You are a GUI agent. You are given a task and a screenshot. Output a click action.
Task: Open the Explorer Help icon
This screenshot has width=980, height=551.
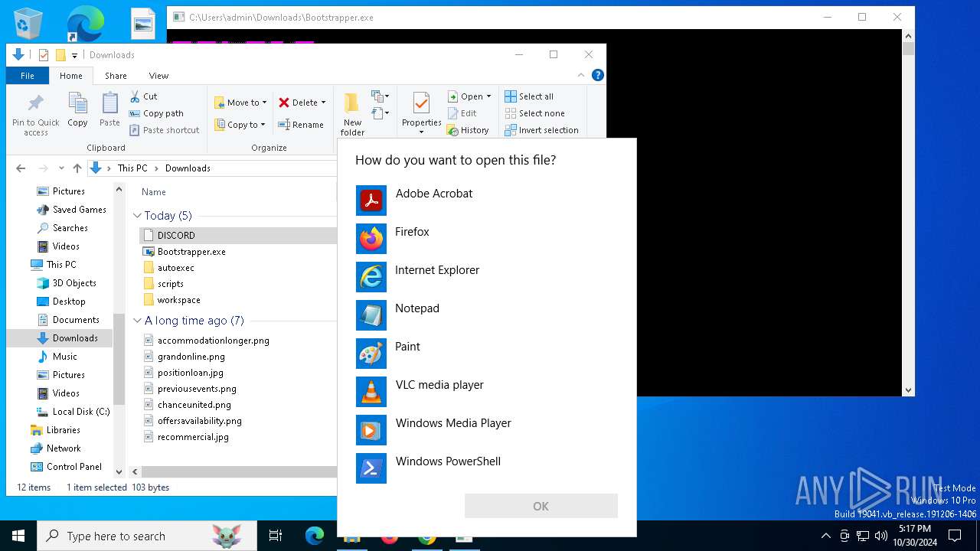click(x=598, y=75)
